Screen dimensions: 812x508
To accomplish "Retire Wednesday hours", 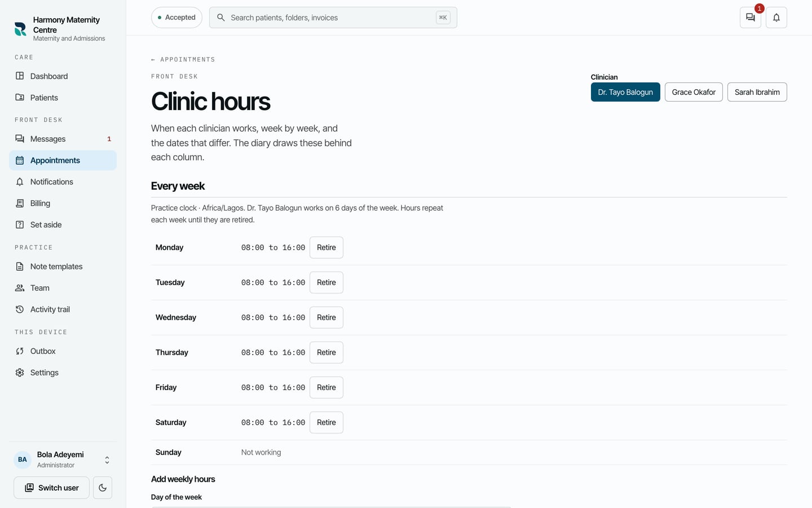I will click(326, 317).
